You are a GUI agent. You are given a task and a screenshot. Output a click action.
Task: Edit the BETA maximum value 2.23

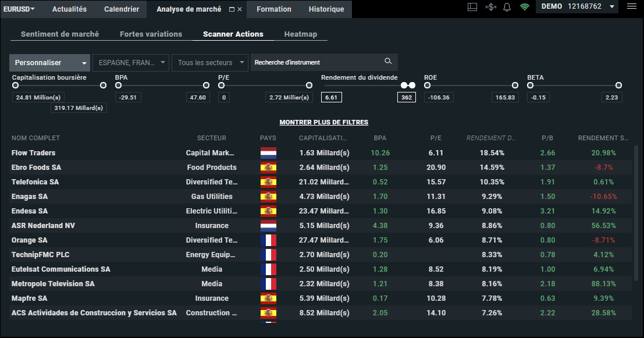coord(611,97)
